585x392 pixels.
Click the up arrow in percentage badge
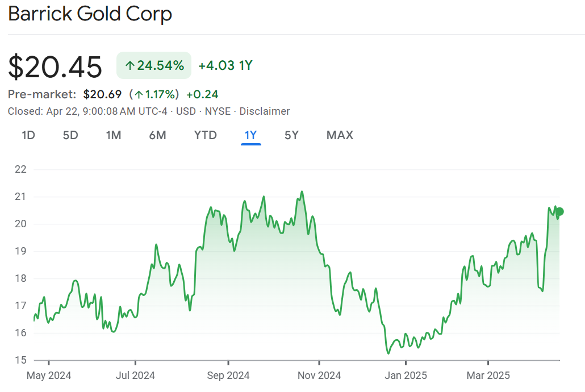[x=129, y=66]
